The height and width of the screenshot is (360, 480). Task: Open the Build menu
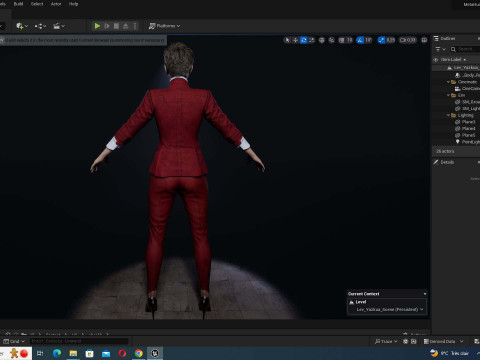pos(18,4)
